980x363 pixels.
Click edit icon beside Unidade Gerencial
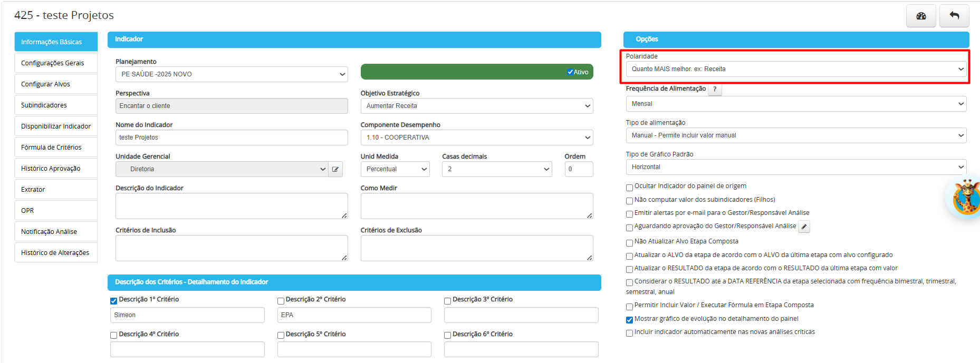335,169
